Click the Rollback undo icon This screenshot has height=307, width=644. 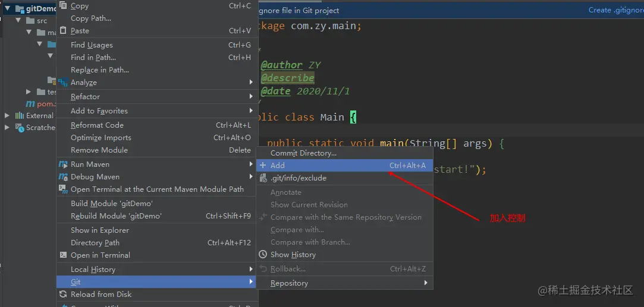coord(263,269)
